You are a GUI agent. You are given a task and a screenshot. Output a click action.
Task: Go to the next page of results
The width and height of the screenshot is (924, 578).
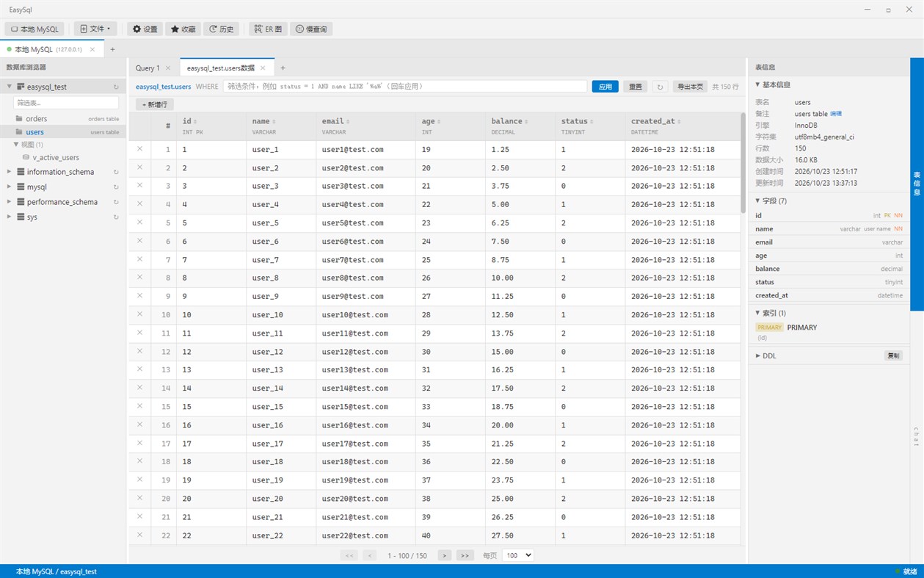click(444, 555)
